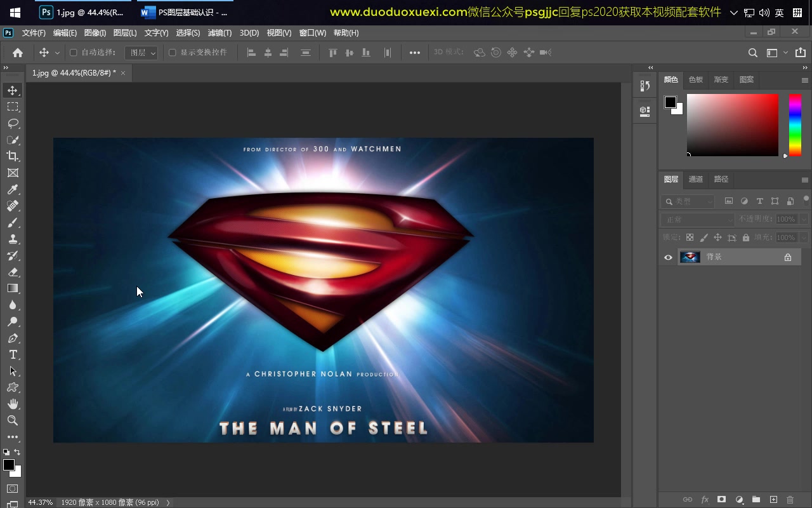Viewport: 812px width, 508px height.
Task: Click align left edges icon
Action: (x=251, y=53)
